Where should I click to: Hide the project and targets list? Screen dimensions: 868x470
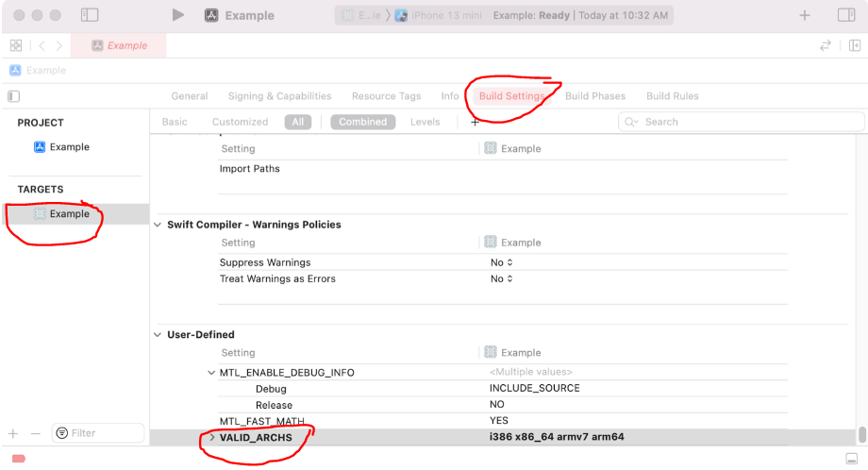click(x=14, y=96)
